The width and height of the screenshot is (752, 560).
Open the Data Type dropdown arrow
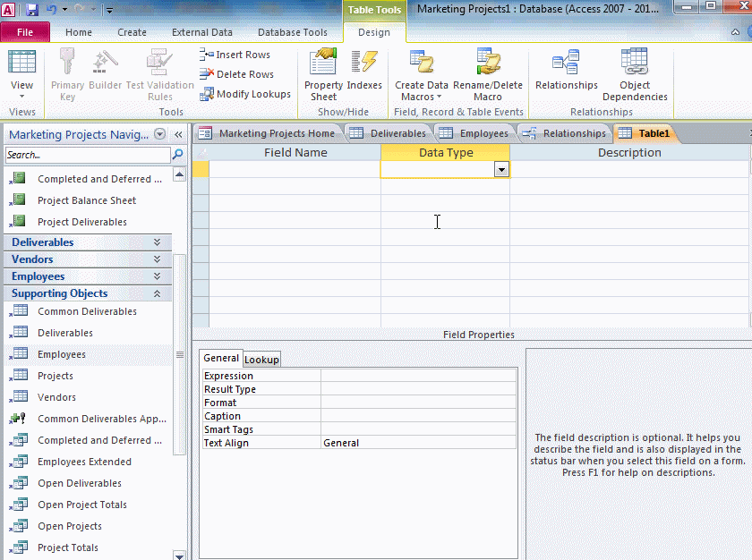point(501,169)
